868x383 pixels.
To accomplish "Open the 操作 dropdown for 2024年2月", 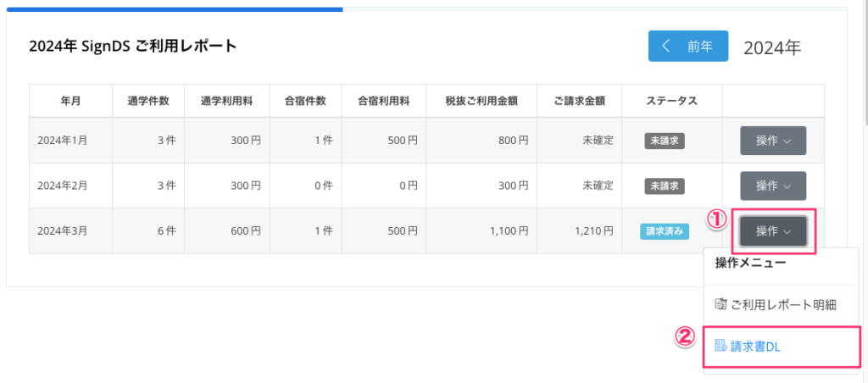I will click(772, 186).
